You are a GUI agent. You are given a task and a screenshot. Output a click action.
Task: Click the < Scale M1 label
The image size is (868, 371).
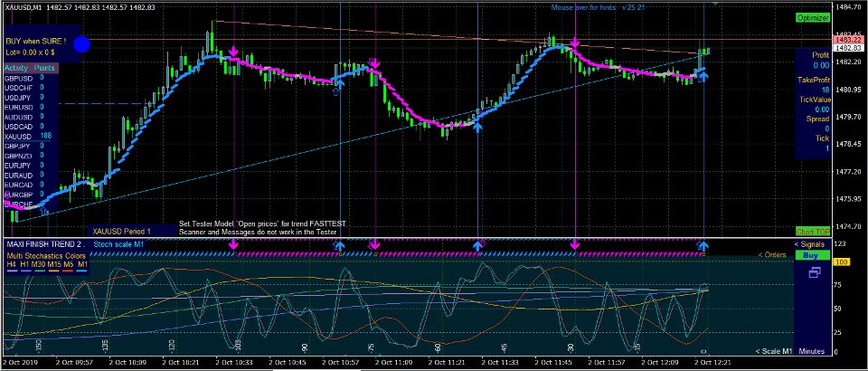(x=774, y=352)
